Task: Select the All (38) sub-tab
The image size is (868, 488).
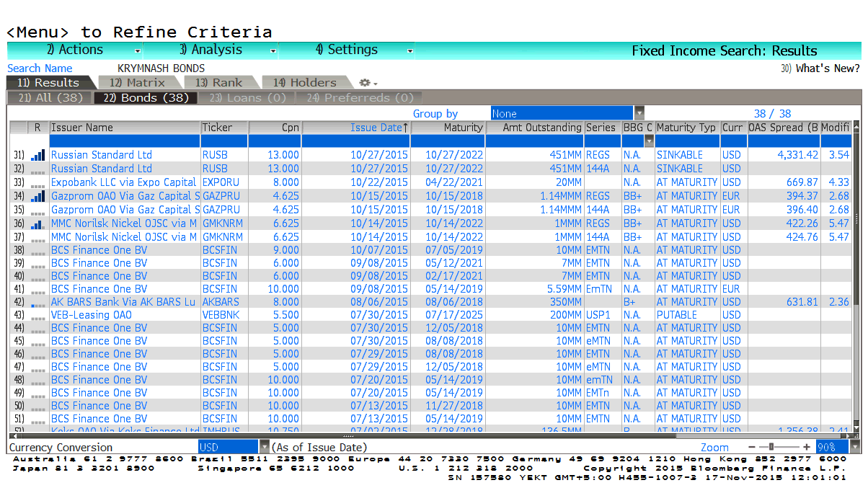Action: [50, 98]
